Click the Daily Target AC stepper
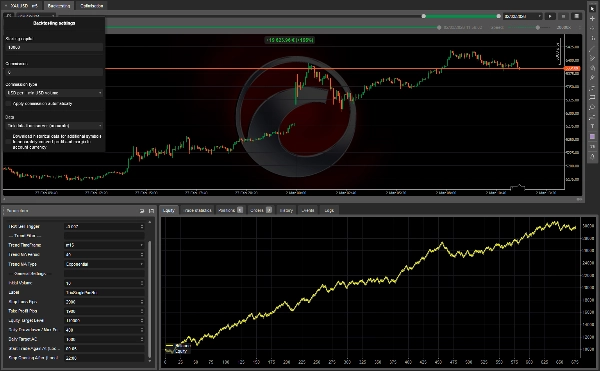The height and width of the screenshot is (371, 600). coord(142,339)
